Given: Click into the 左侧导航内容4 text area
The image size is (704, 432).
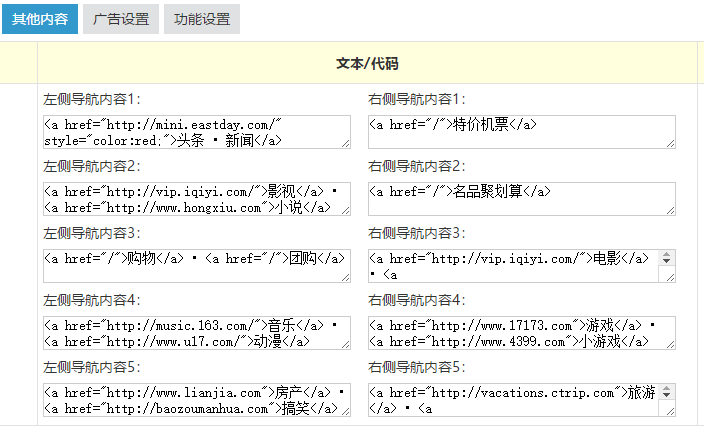Looking at the screenshot, I should 196,333.
